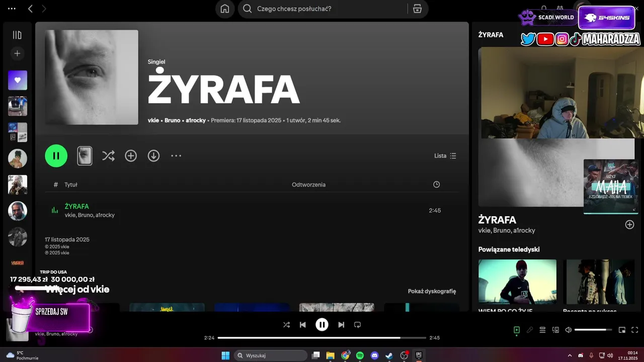Skip to the next track

341,325
